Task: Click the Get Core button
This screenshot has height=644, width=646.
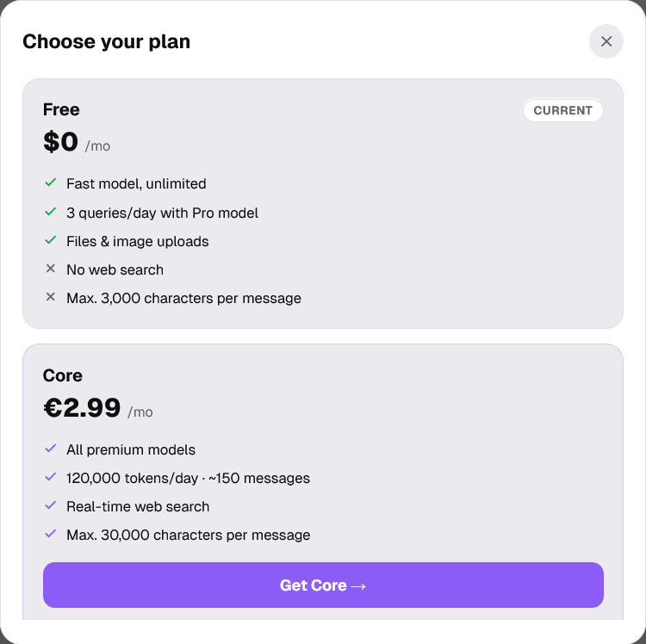Action: (x=323, y=585)
